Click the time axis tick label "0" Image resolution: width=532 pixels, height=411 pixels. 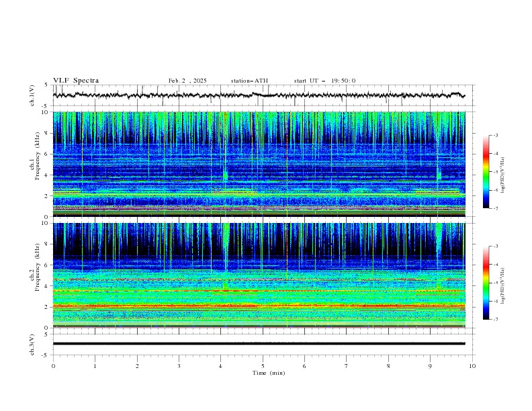pos(53,366)
